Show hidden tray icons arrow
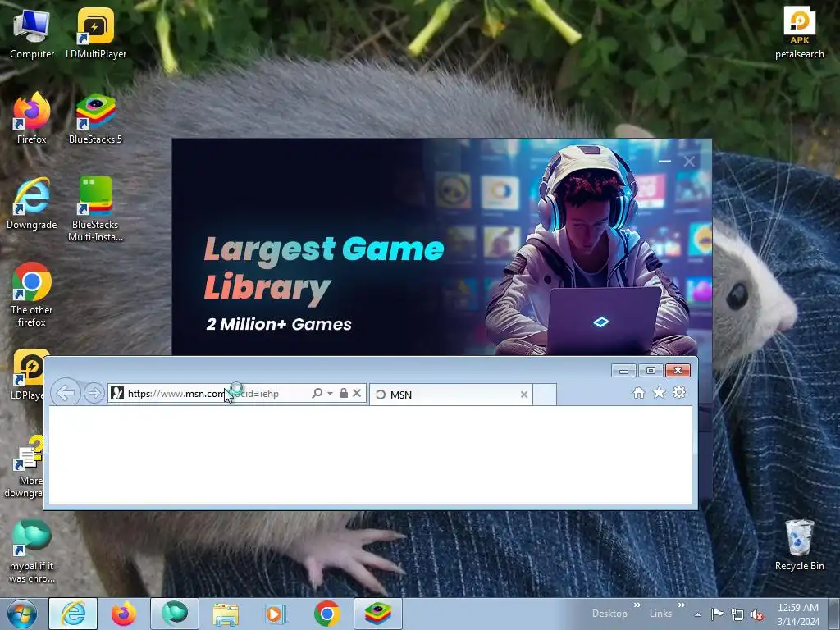The height and width of the screenshot is (630, 840). 697,614
